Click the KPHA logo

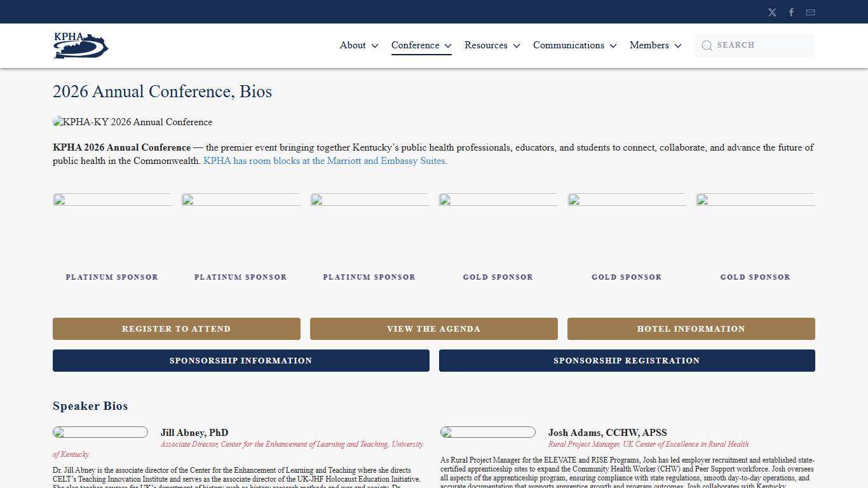pos(81,44)
